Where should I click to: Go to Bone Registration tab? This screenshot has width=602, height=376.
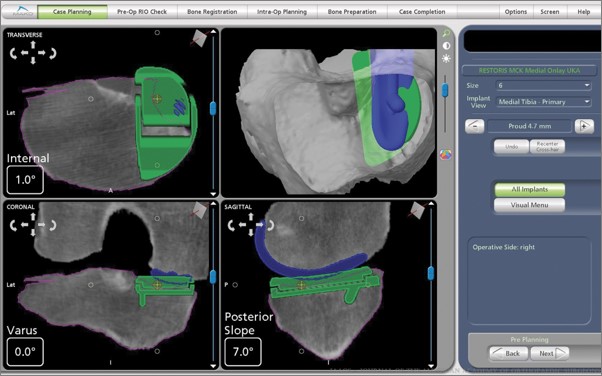pyautogui.click(x=212, y=12)
